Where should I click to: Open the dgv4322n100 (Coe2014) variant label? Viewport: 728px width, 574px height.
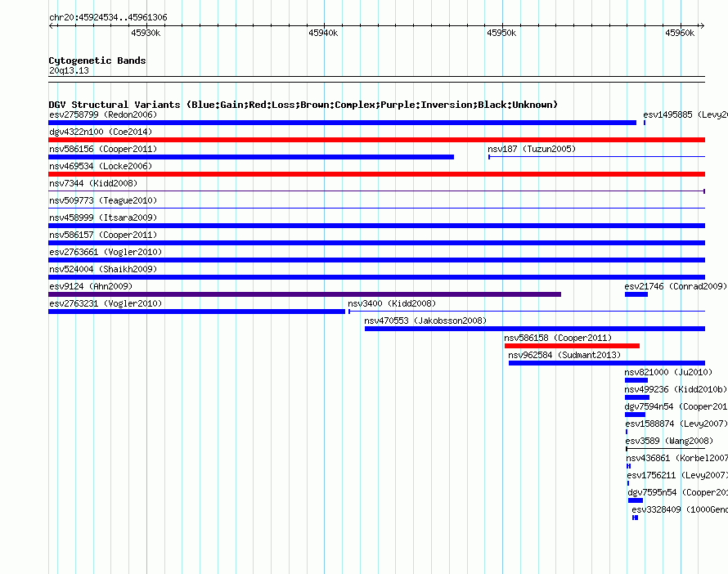101,132
